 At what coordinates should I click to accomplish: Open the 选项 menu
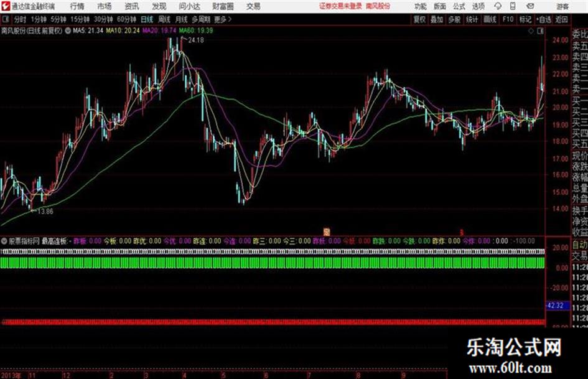coord(478,6)
